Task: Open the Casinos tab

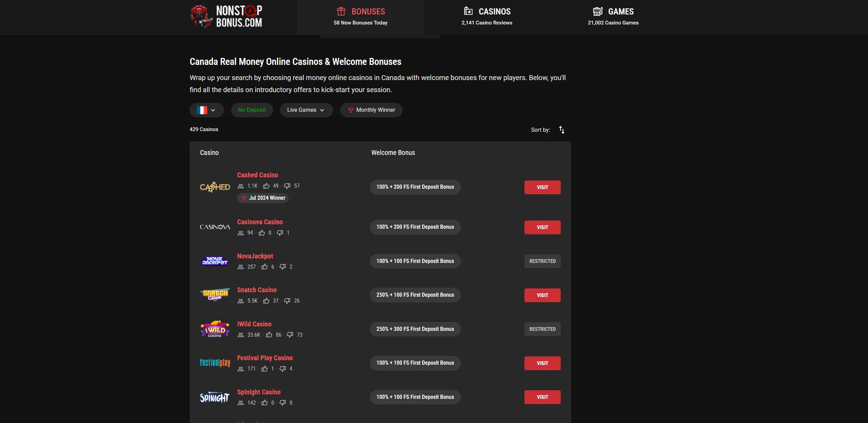Action: [487, 17]
